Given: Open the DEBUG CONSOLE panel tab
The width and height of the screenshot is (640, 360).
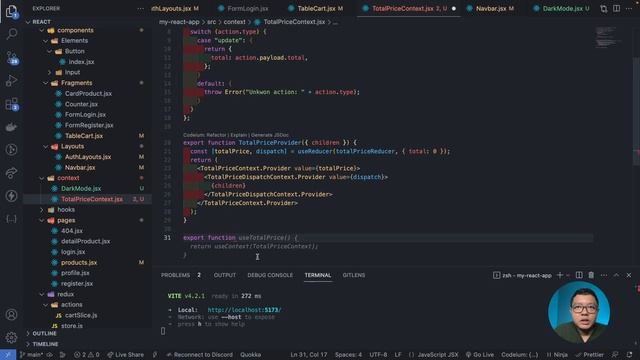Looking at the screenshot, I should pos(270,275).
